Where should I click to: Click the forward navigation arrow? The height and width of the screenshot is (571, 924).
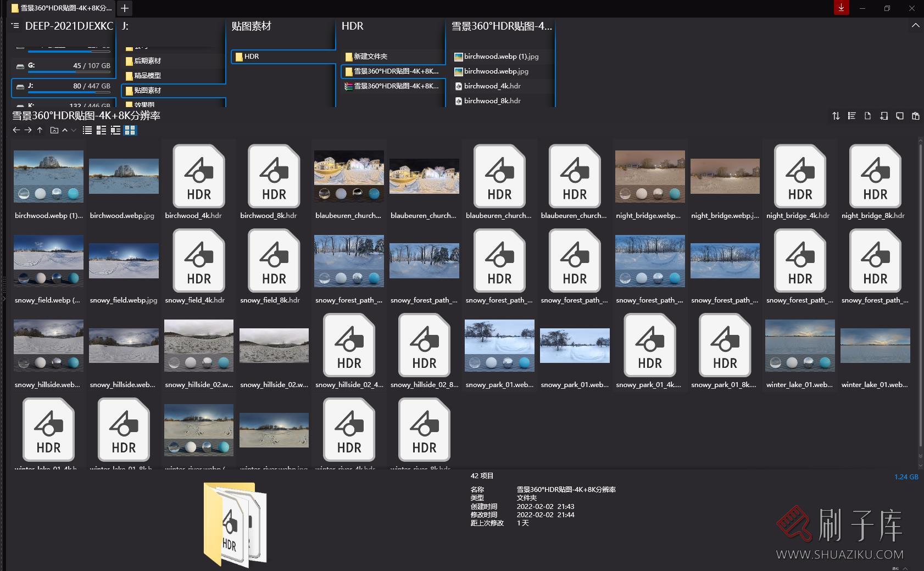[28, 130]
